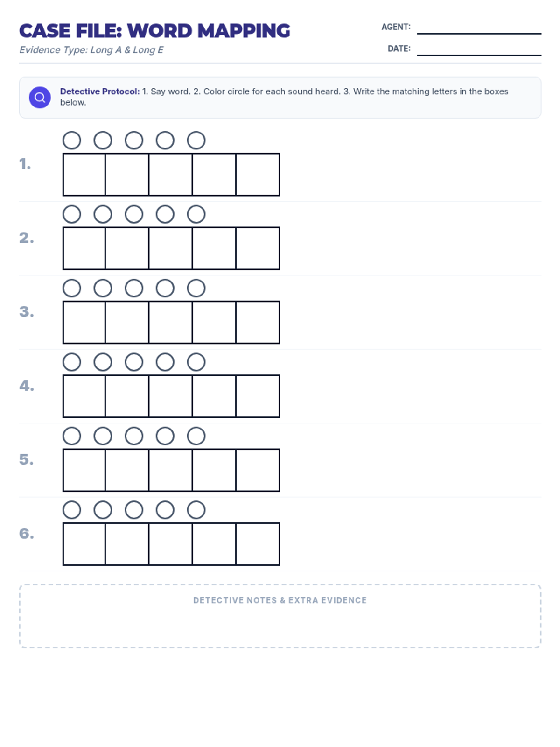
Task: Select the third letter box in row 2
Action: [171, 248]
